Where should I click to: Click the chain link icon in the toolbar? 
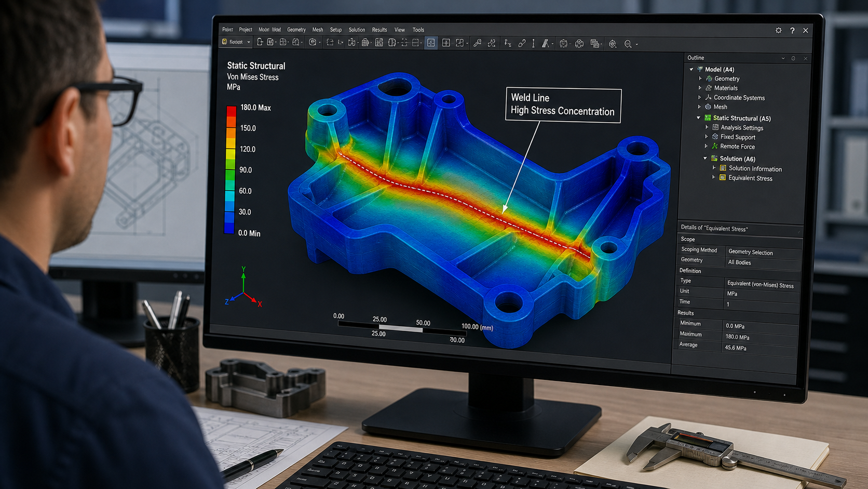(x=522, y=44)
